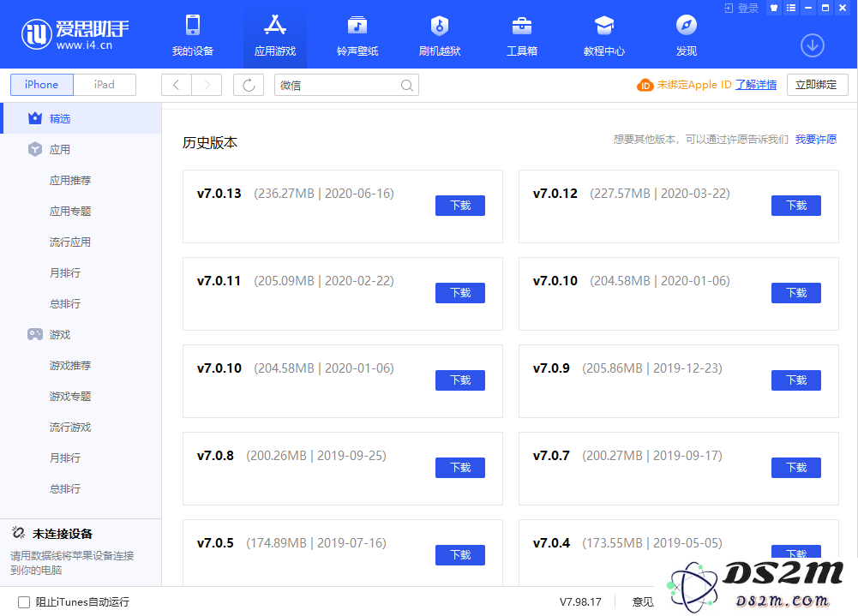The height and width of the screenshot is (616, 858).
Task: Click the 我要许愿 wish link
Action: [x=816, y=140]
